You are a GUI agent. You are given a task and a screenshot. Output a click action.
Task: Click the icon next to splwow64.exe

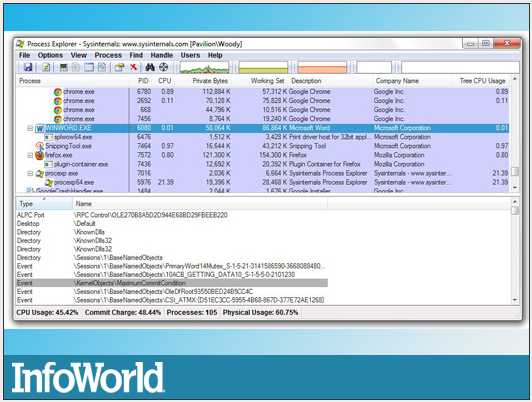[49, 137]
